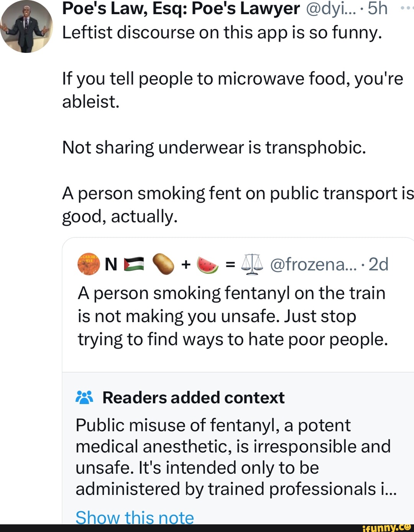Open the quoted tweet about fentanyl on train
Viewport: 414px width, 532px height.
tap(232, 316)
